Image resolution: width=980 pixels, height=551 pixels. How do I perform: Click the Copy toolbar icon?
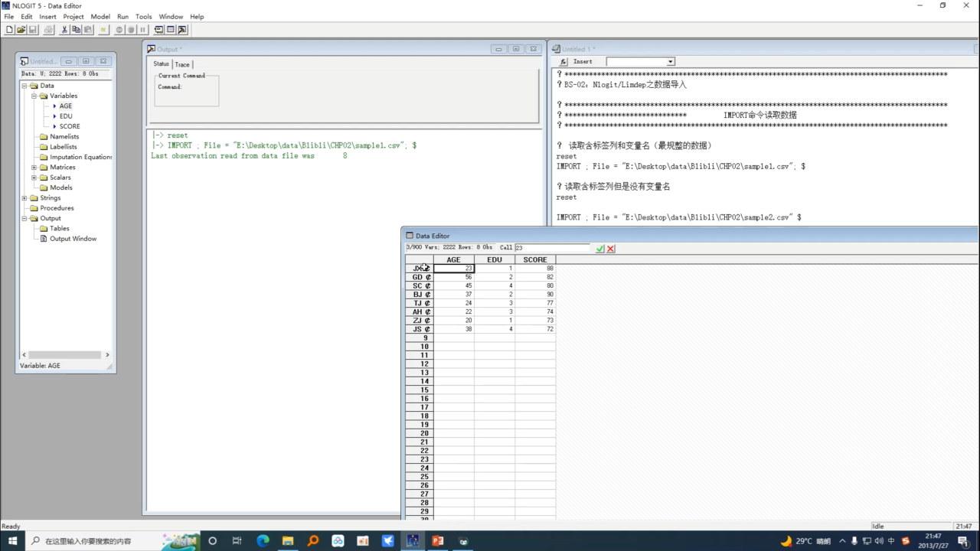pos(77,30)
